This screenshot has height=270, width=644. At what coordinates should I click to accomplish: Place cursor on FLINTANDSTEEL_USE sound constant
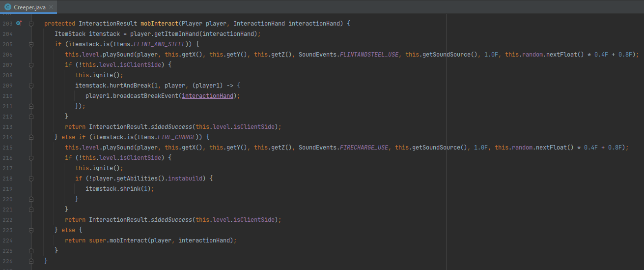point(369,55)
